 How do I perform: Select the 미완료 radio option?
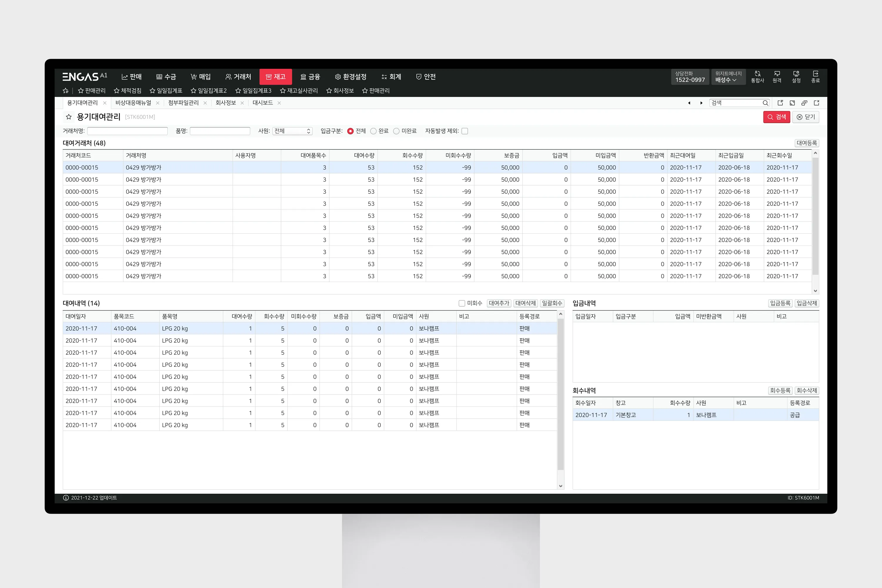[396, 131]
